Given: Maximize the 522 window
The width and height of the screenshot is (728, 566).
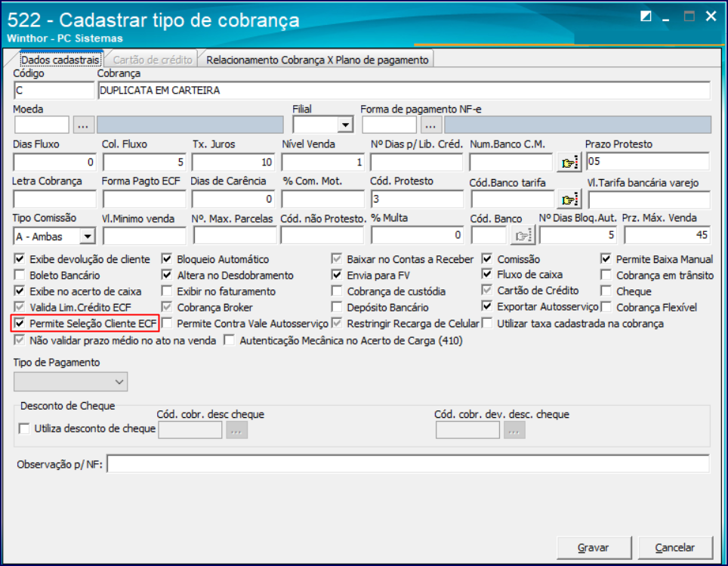Looking at the screenshot, I should tap(689, 17).
